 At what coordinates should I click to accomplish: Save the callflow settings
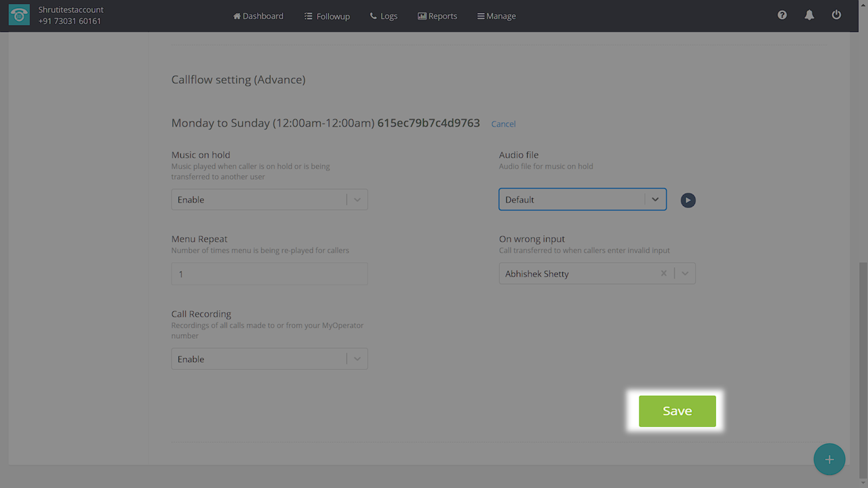[677, 411]
